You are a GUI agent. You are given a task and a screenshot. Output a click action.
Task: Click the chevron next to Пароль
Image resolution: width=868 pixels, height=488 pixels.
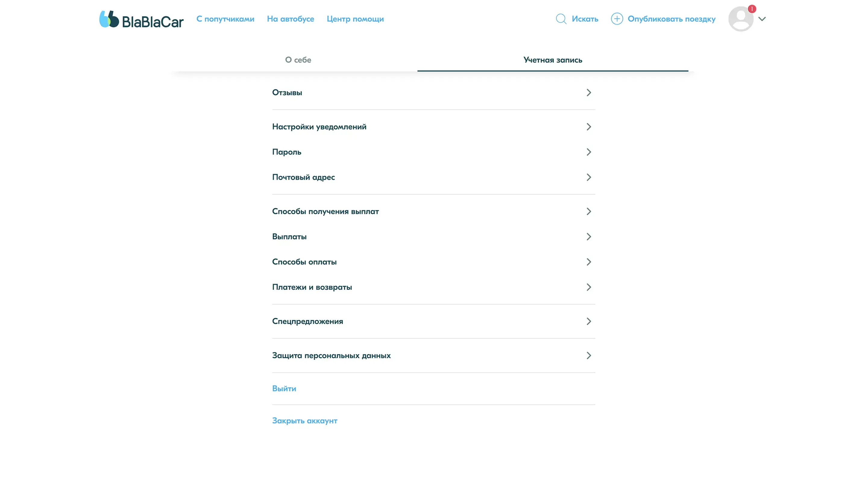coord(588,152)
